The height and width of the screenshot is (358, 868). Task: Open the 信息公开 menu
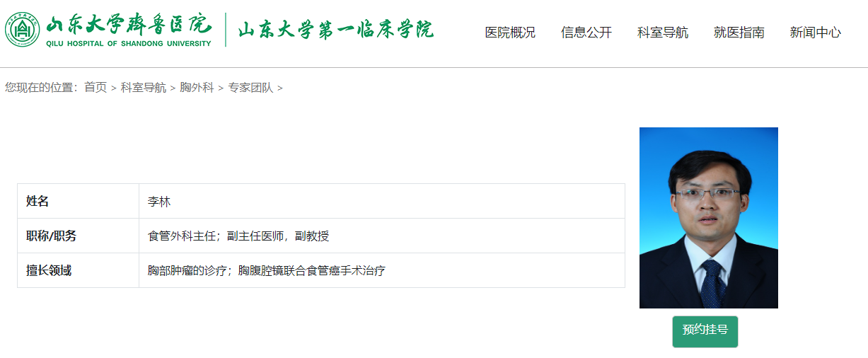click(x=586, y=33)
